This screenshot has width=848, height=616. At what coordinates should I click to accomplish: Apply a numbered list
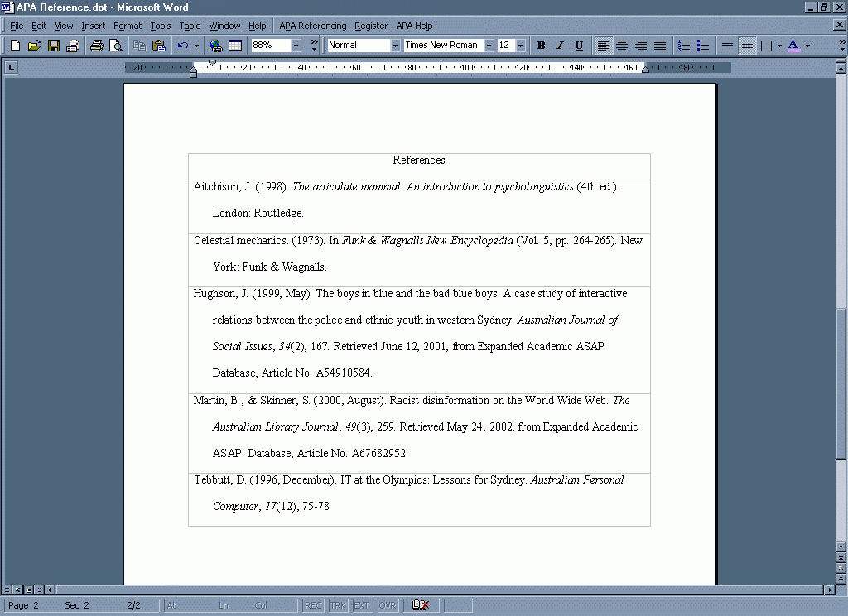pos(684,46)
